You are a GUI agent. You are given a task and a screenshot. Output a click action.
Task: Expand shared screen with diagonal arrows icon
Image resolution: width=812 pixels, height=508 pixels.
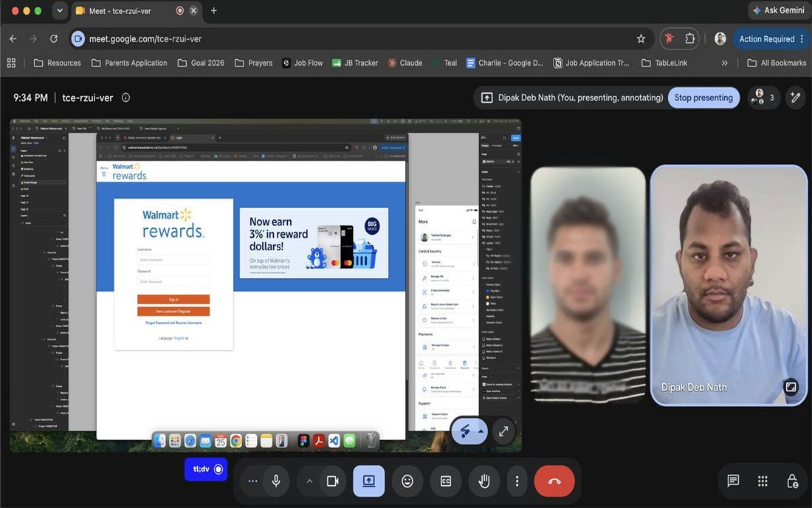pyautogui.click(x=503, y=431)
